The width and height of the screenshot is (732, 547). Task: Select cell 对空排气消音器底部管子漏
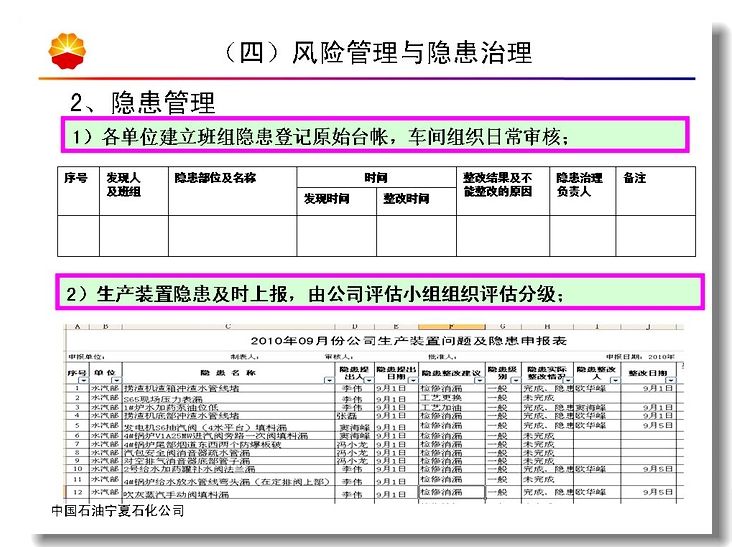pos(228,461)
